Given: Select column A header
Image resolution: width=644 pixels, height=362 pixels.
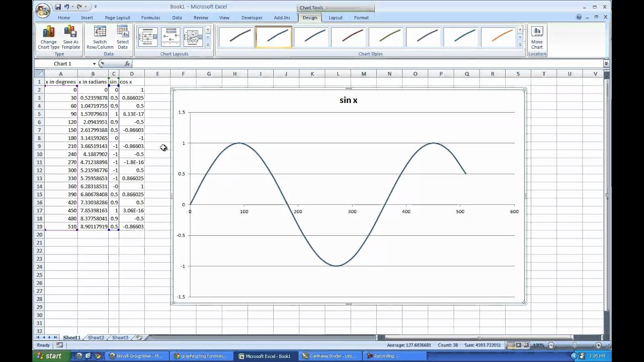Looking at the screenshot, I should (61, 74).
